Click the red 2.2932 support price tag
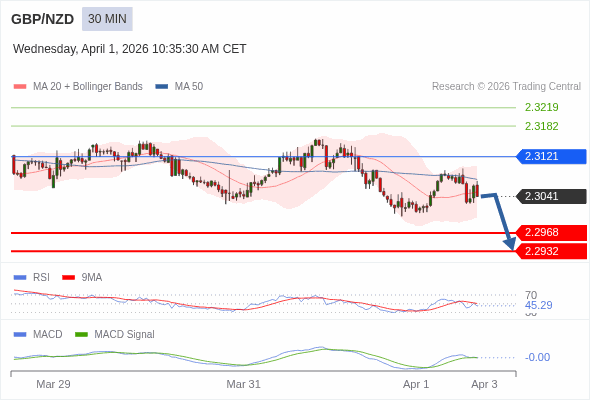The image size is (590, 400). tap(551, 251)
